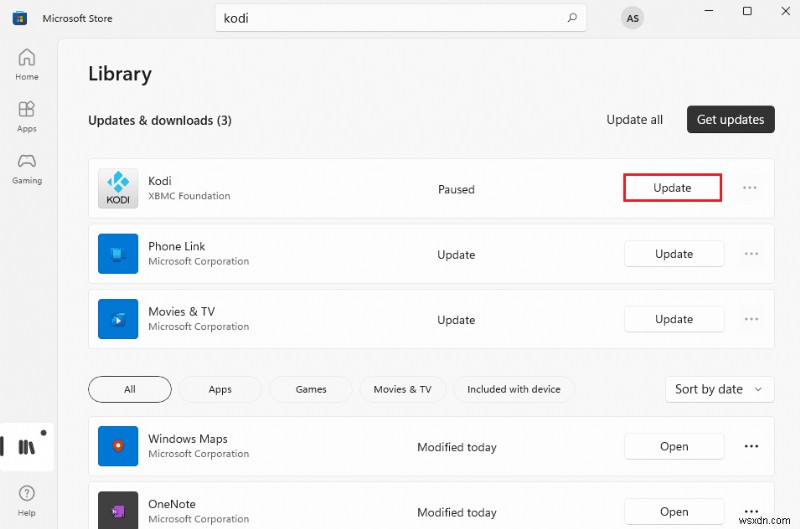Click Update all
The image size is (800, 529).
634,120
